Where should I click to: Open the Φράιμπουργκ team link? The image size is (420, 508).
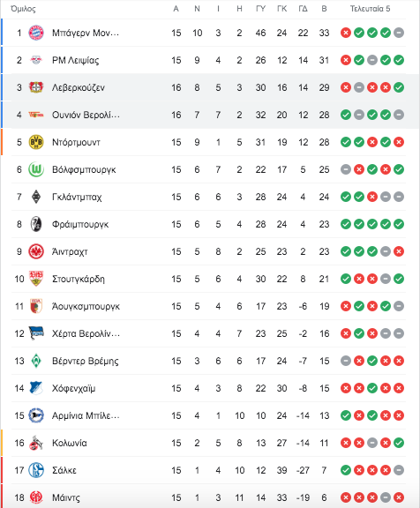click(x=80, y=224)
